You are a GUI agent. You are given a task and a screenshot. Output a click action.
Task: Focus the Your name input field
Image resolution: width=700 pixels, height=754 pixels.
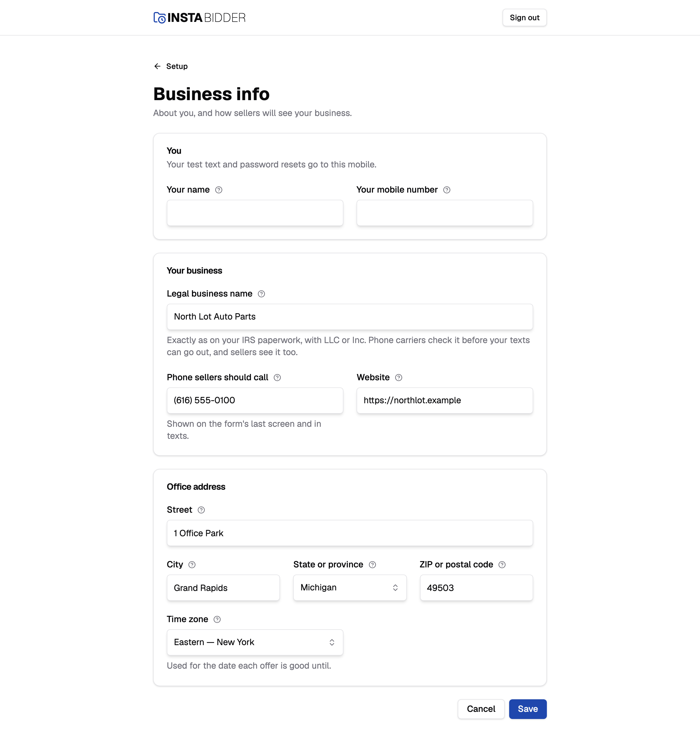255,213
